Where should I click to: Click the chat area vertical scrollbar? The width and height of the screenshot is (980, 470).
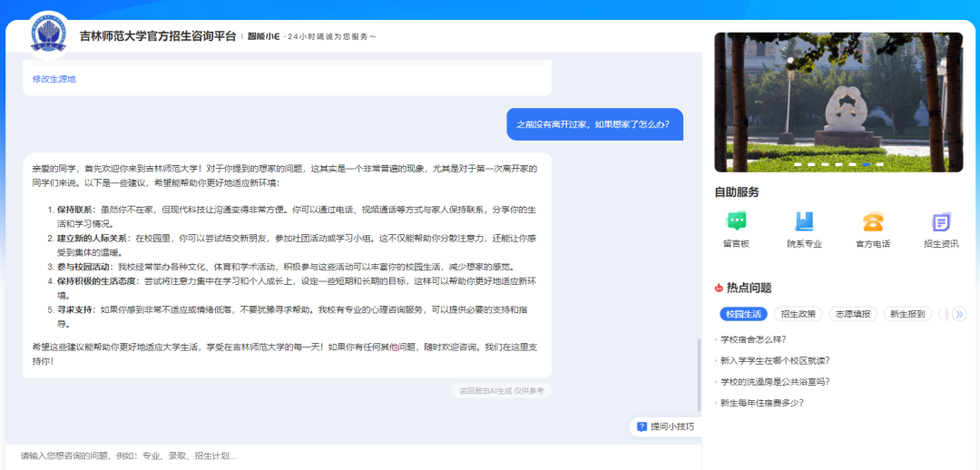tap(699, 375)
